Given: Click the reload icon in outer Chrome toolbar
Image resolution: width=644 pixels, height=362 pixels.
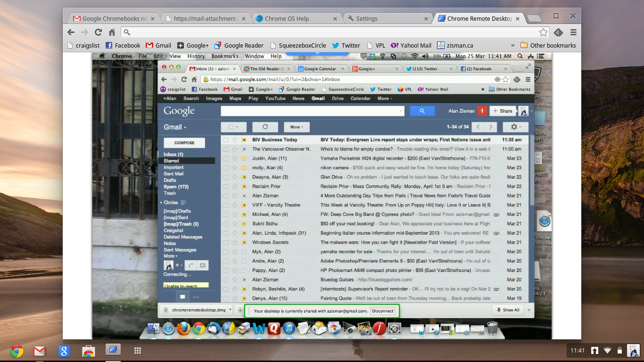Looking at the screenshot, I should click(98, 32).
